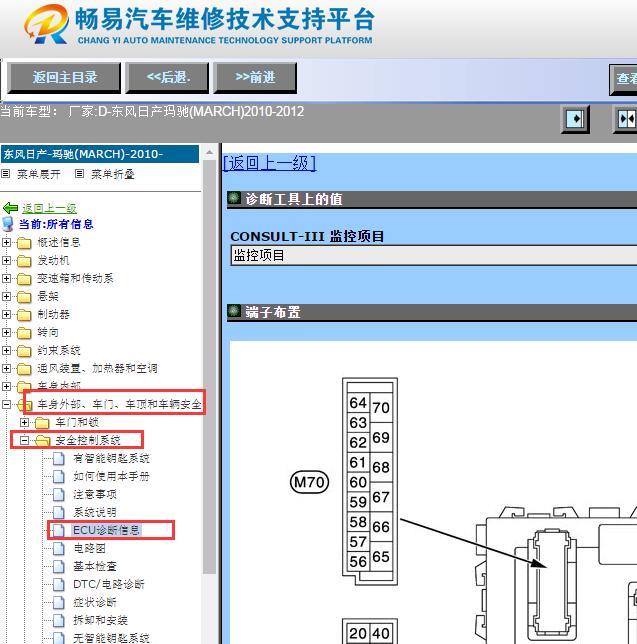Image resolution: width=637 pixels, height=644 pixels.
Task: Click the 查看 button at the toolbar edge
Action: 624,79
